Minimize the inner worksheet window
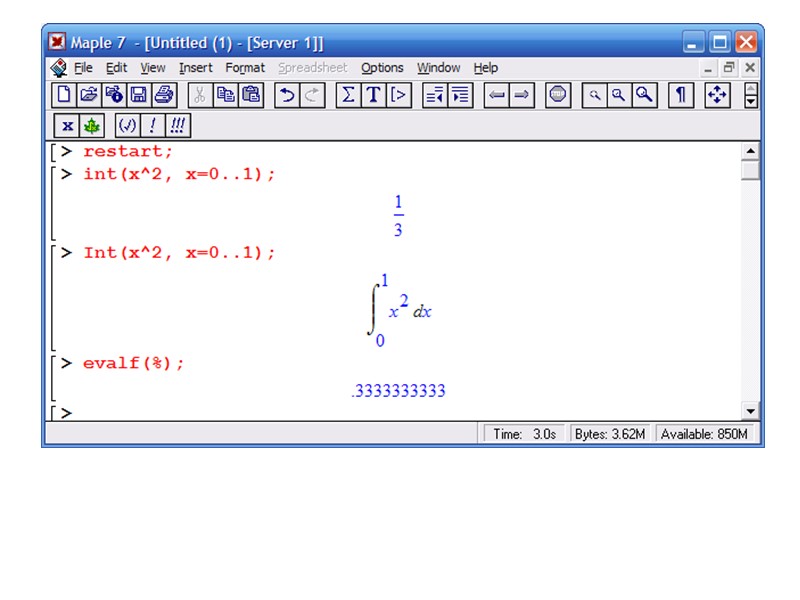Viewport: 800px width, 600px height. 708,67
